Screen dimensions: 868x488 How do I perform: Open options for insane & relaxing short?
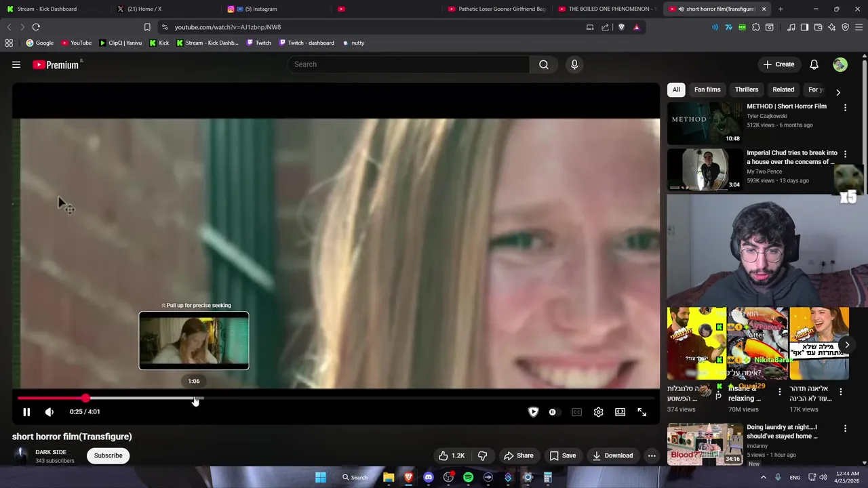pyautogui.click(x=779, y=392)
